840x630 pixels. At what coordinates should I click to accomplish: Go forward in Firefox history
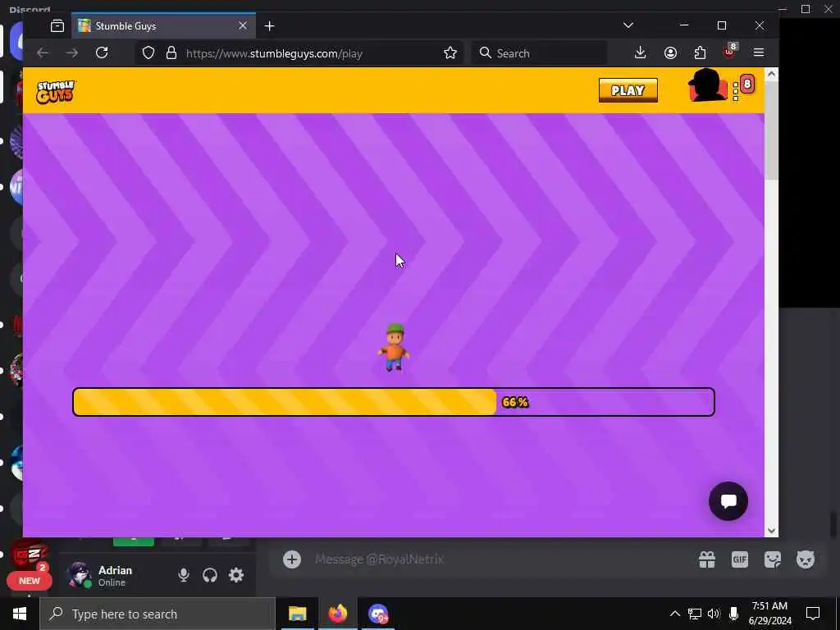pyautogui.click(x=72, y=52)
